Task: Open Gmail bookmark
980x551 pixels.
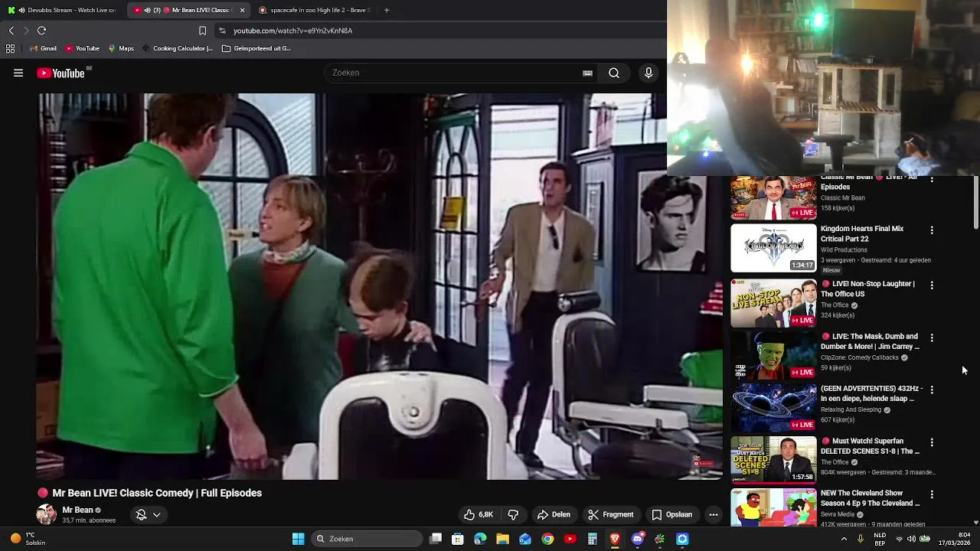Action: [43, 48]
